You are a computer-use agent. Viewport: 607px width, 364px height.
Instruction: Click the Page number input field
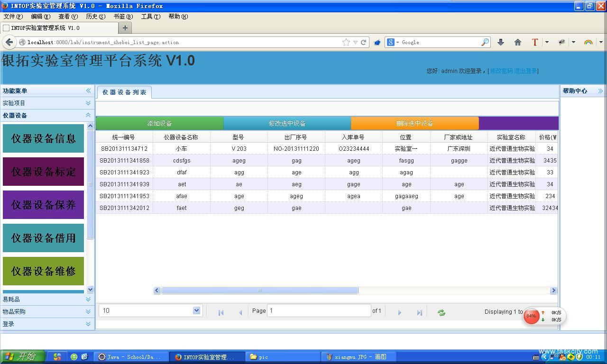[319, 310]
